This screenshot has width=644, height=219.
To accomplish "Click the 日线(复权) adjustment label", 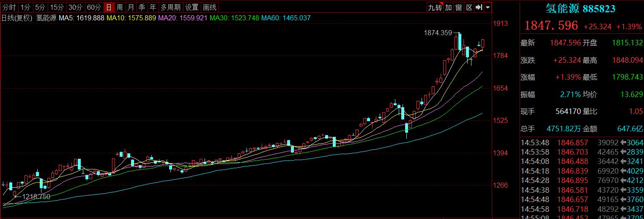I will (17, 18).
